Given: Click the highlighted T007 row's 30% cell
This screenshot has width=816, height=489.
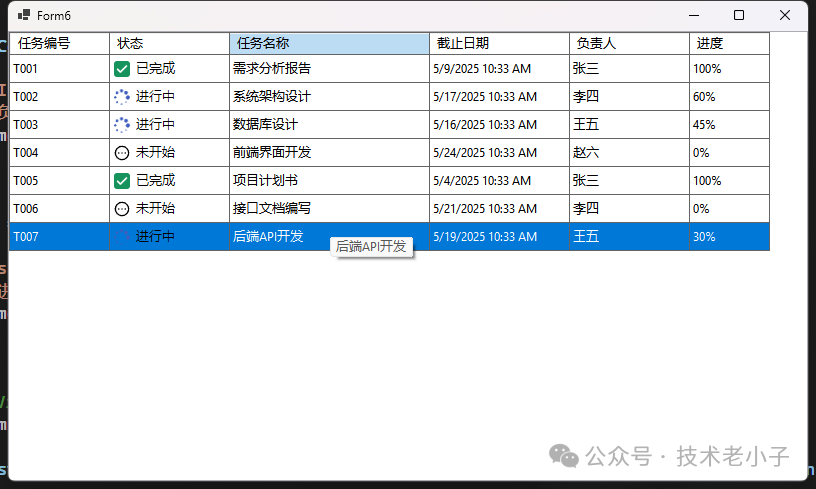Looking at the screenshot, I should click(x=728, y=237).
